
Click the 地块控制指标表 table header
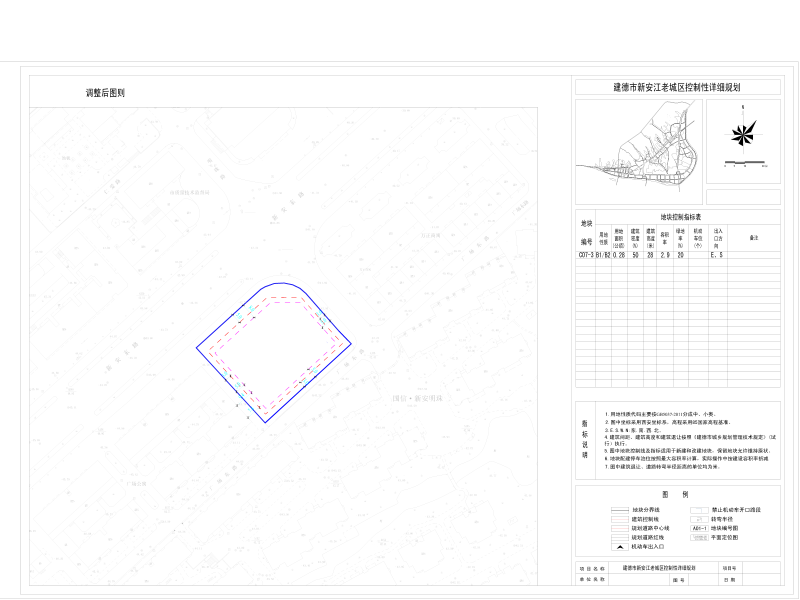681,216
